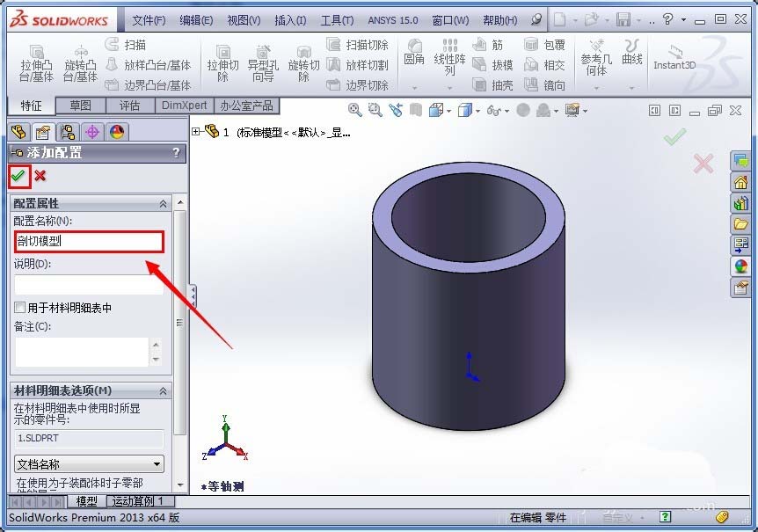This screenshot has height=532, width=758.
Task: Open the Curves (曲线) tool
Action: click(632, 53)
